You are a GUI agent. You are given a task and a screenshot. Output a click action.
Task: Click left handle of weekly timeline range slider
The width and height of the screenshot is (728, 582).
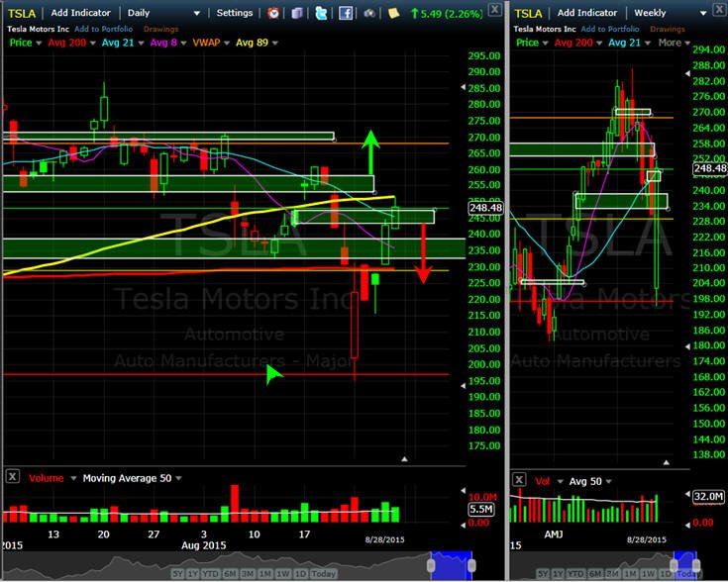[x=674, y=565]
